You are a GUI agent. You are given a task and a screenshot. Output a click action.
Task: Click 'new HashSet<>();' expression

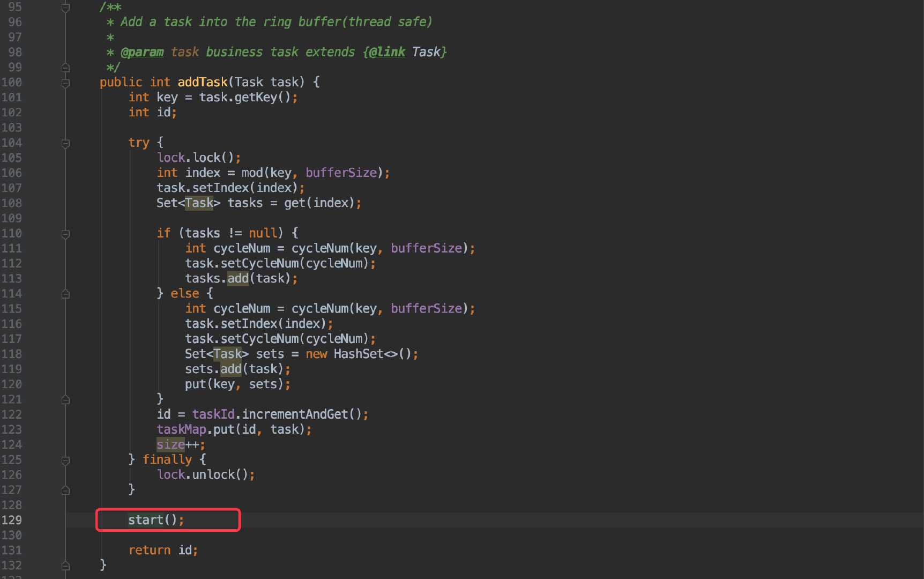[x=362, y=354]
